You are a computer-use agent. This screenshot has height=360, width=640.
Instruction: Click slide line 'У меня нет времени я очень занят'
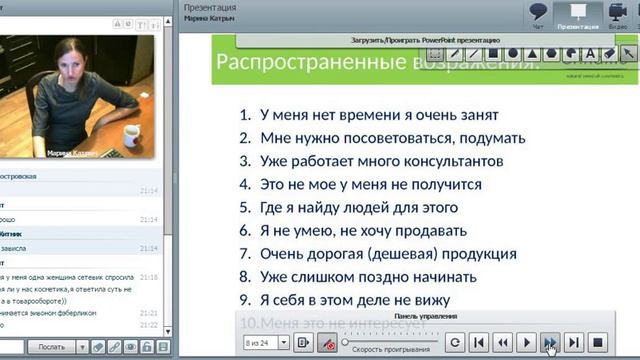point(379,115)
